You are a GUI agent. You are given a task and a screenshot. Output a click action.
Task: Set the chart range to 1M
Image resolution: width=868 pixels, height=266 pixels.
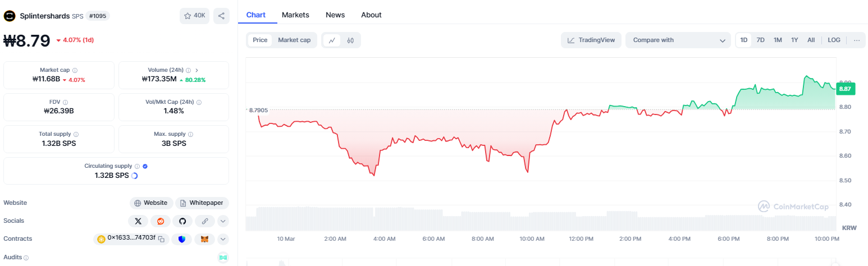[778, 40]
